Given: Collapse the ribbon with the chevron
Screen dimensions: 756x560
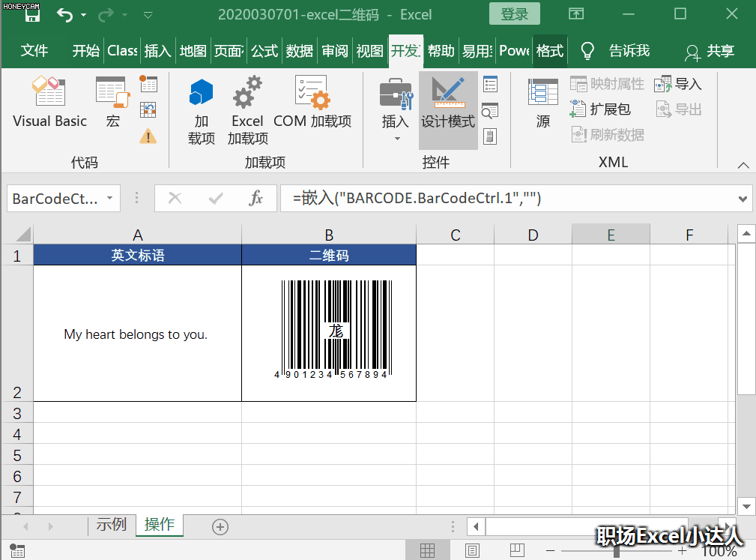Looking at the screenshot, I should coord(743,166).
